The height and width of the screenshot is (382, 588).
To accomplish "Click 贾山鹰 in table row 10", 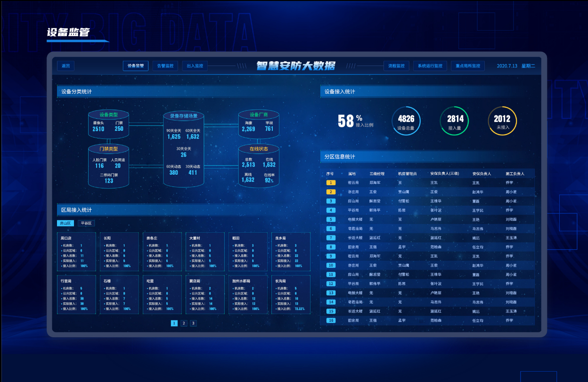I will [403, 265].
